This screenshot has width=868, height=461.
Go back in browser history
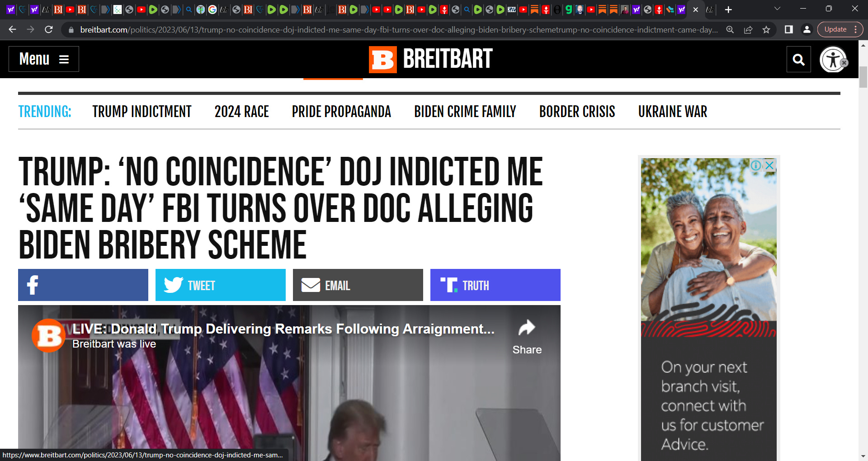[12, 29]
